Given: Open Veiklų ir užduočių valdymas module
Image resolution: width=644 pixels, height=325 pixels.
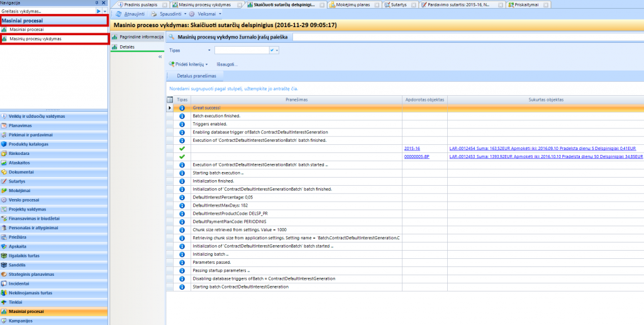Looking at the screenshot, I should click(54, 117).
